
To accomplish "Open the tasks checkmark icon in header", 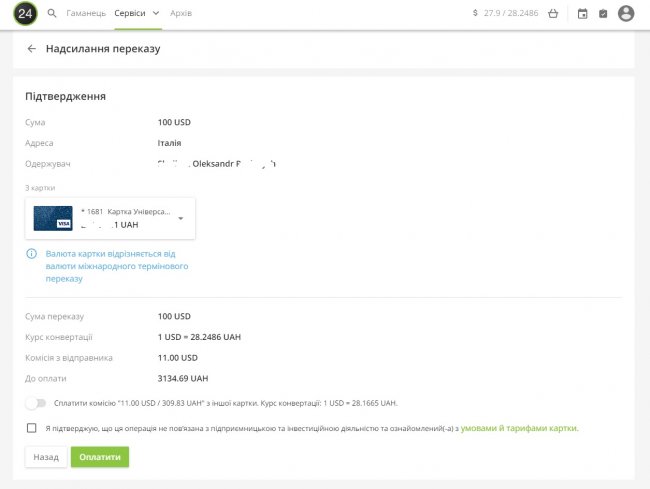I will coord(603,14).
